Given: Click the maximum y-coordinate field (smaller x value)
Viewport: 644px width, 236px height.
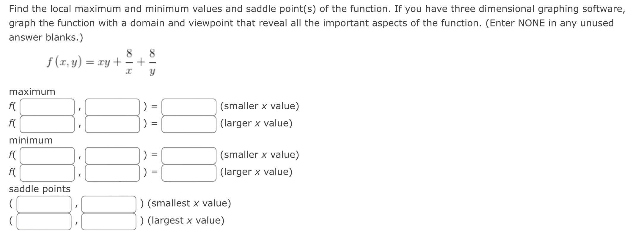Looking at the screenshot, I should tap(111, 106).
